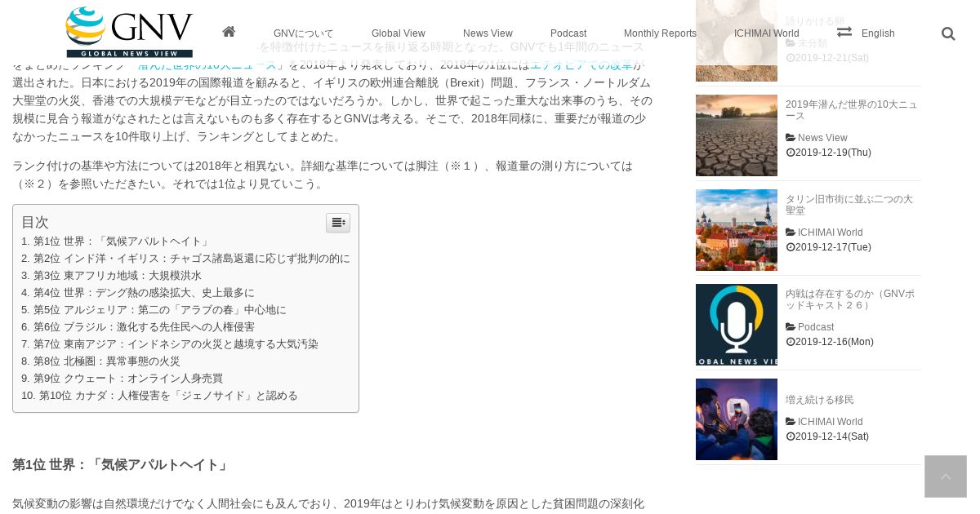Jump to 第8位 北極圏:異常事態の火災 entry
This screenshot has width=980, height=514.
100,361
